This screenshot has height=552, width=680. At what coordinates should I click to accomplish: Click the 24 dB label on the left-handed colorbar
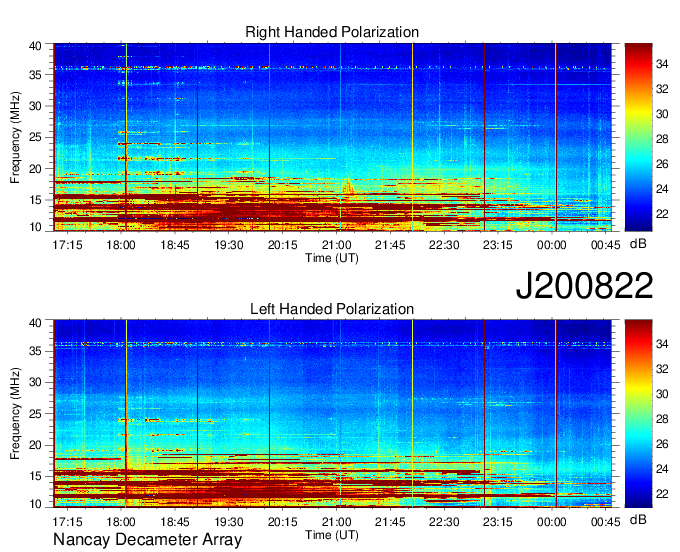click(x=662, y=469)
